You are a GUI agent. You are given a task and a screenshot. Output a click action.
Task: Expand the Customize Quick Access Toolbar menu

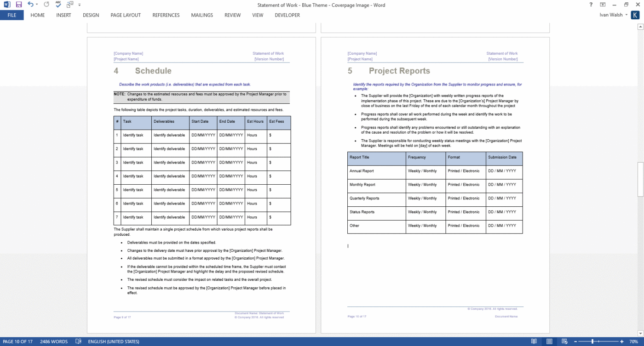click(x=78, y=4)
